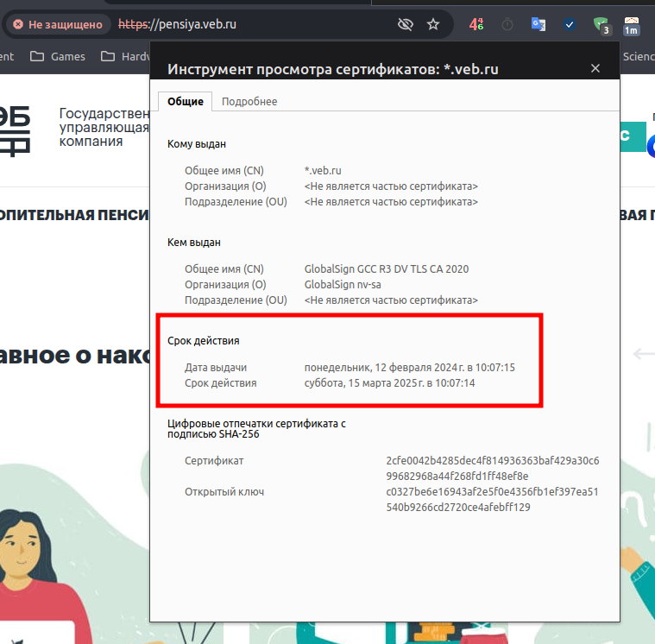Image resolution: width=655 pixels, height=644 pixels.
Task: Click the extension icon showing 1m badge
Action: pyautogui.click(x=632, y=25)
